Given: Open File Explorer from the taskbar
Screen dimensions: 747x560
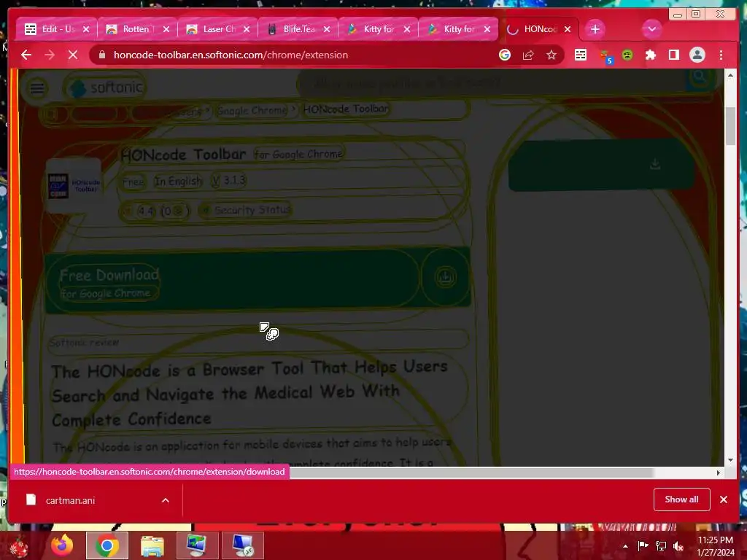Looking at the screenshot, I should [152, 545].
